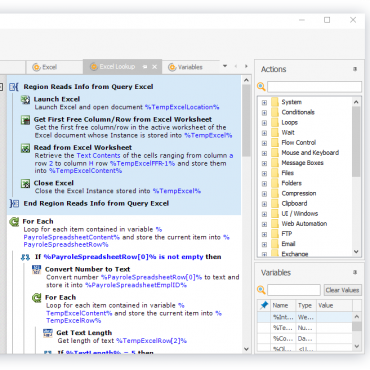Switch to the Excel tab
The height and width of the screenshot is (370, 370).
tap(54, 67)
